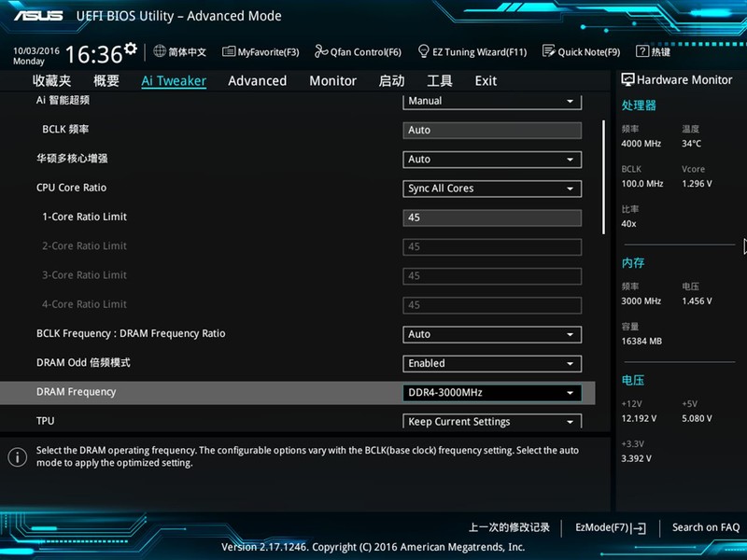Screen dimensions: 747x560
Task: Click the 2-Core Ratio Limit label
Action: 84,246
